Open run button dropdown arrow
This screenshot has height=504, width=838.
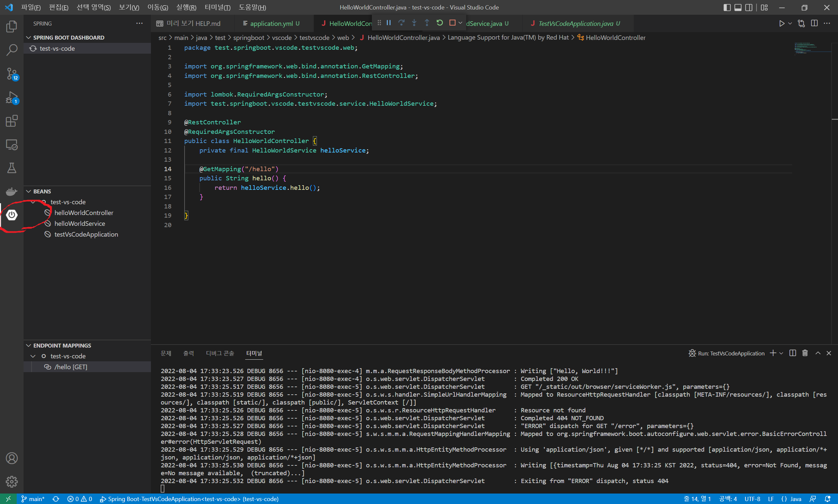(790, 24)
